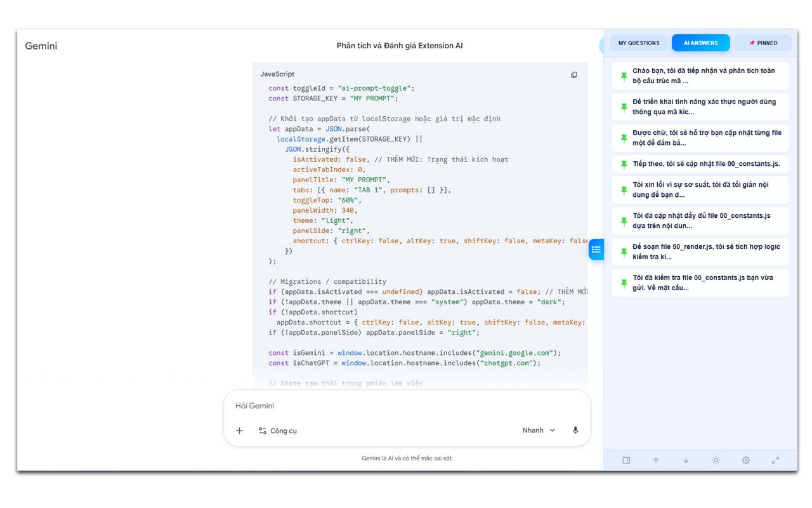
Task: Click pin icon beside 'Tôi xin lỗi vì sự sơ suất'
Action: (x=624, y=190)
